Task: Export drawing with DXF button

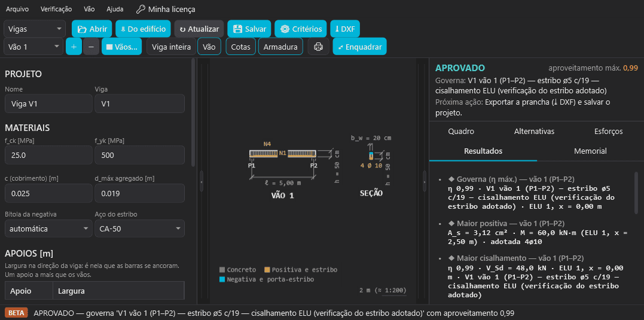Action: point(345,29)
